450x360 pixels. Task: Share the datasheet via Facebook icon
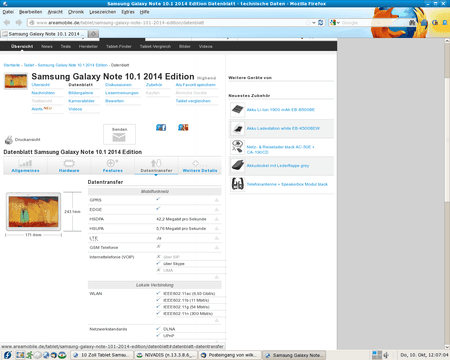tap(161, 127)
